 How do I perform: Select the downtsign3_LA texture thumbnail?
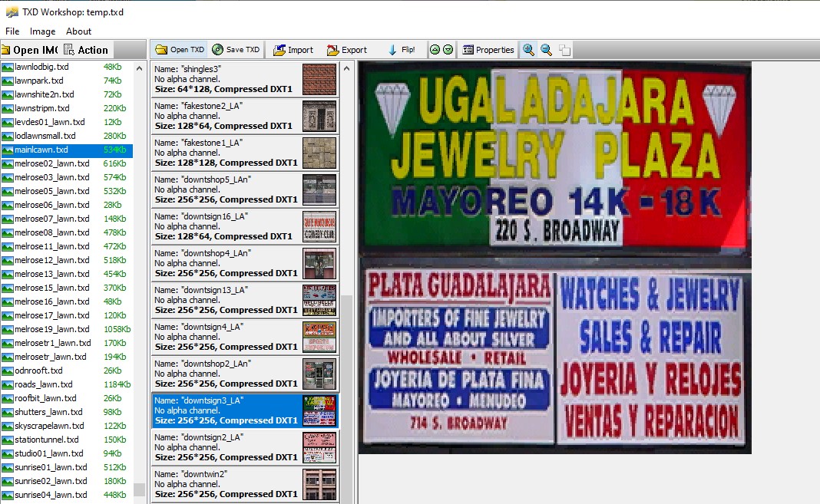coord(319,410)
